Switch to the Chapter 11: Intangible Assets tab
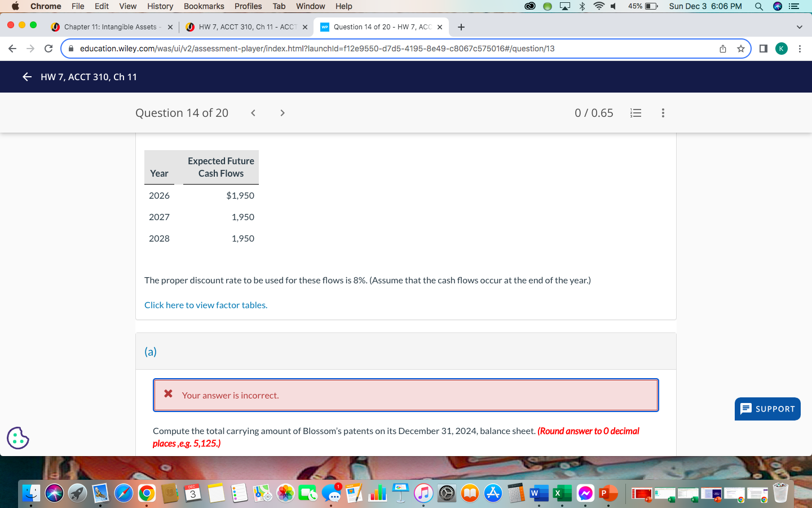Image resolution: width=812 pixels, height=508 pixels. pyautogui.click(x=107, y=27)
